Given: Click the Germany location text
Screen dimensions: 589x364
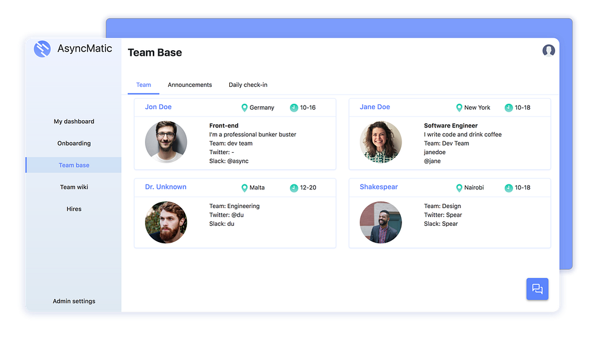Looking at the screenshot, I should 262,108.
